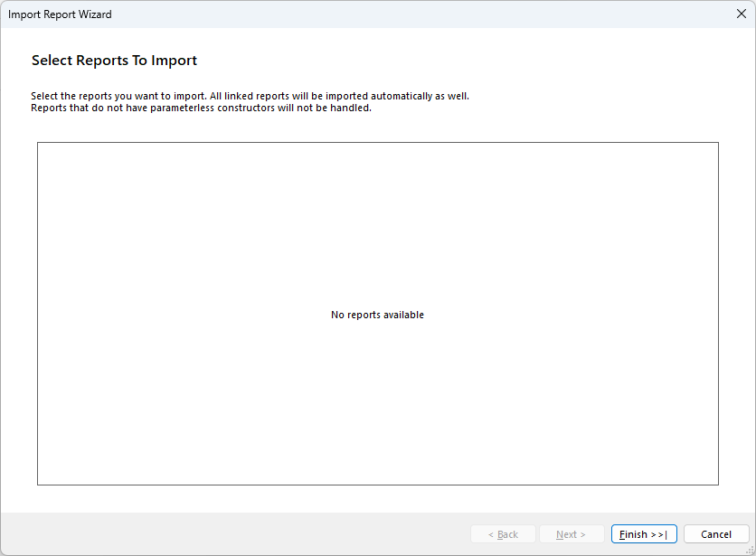Click the disabled Next > button
Image resolution: width=756 pixels, height=556 pixels.
(572, 533)
